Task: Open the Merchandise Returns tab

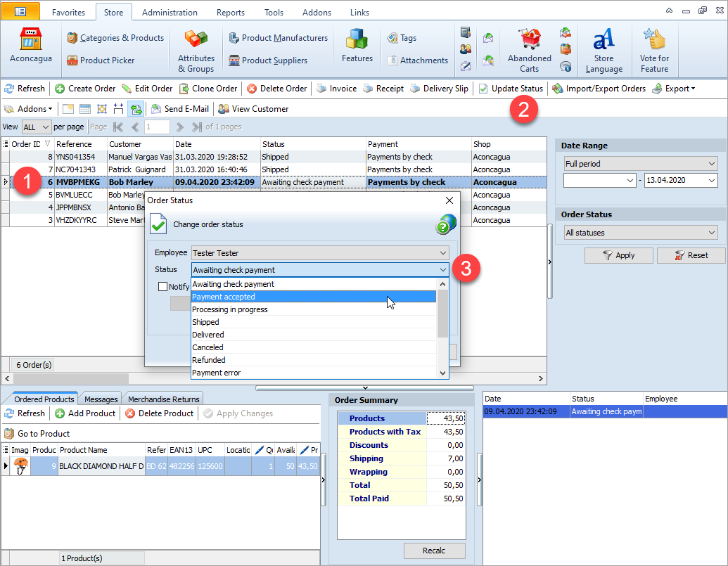Action: pyautogui.click(x=165, y=399)
